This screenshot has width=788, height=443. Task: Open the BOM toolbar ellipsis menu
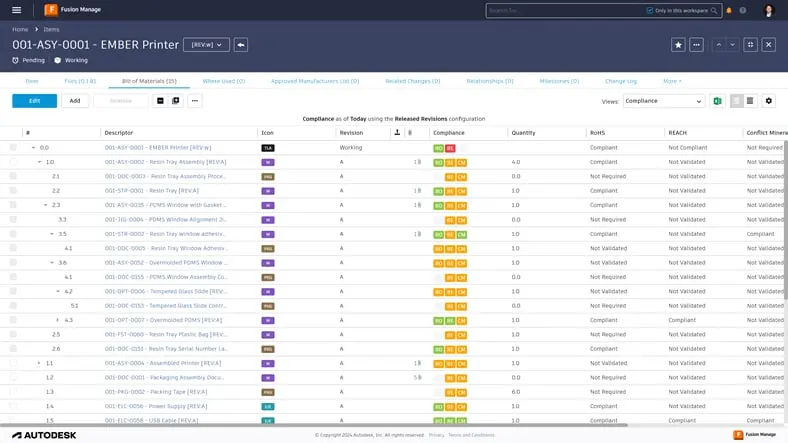[194, 101]
